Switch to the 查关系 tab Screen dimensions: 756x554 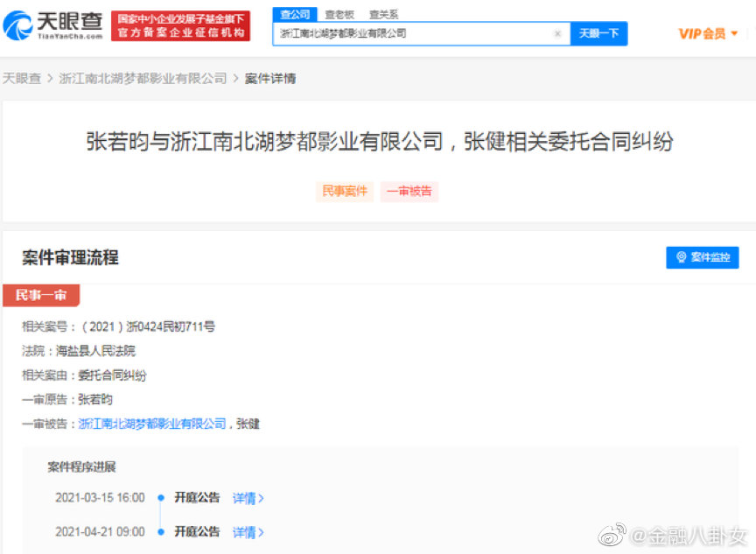click(384, 15)
